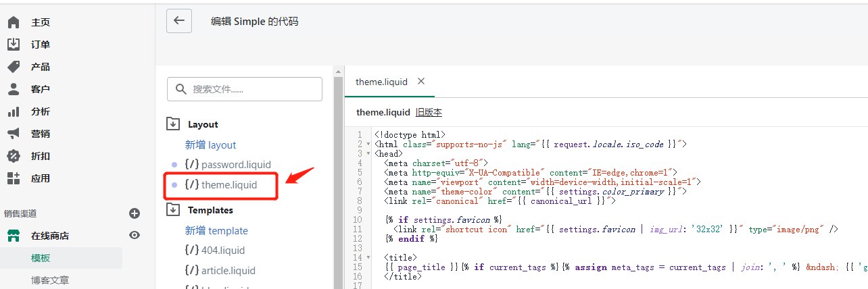Collapse the Templates folder
The height and width of the screenshot is (289, 868).
tap(174, 210)
